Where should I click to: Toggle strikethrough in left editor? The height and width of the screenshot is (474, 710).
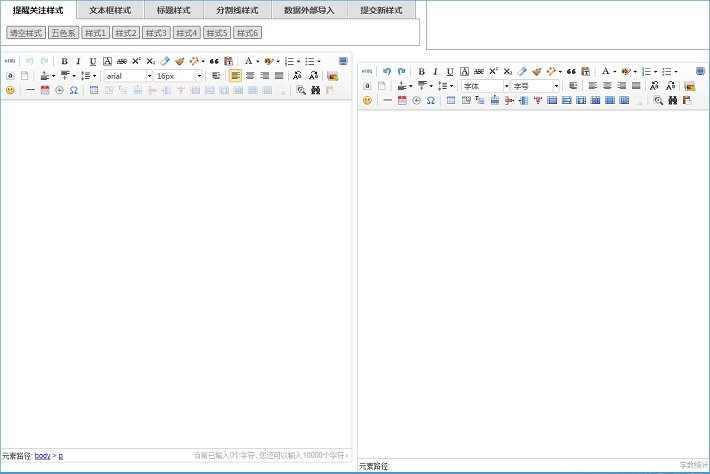(x=122, y=61)
